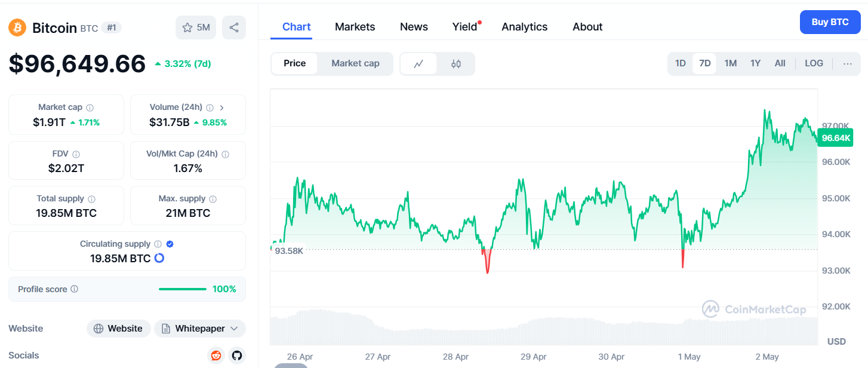Viewport: 868px width, 368px height.
Task: Open the chart more options menu
Action: coord(848,63)
